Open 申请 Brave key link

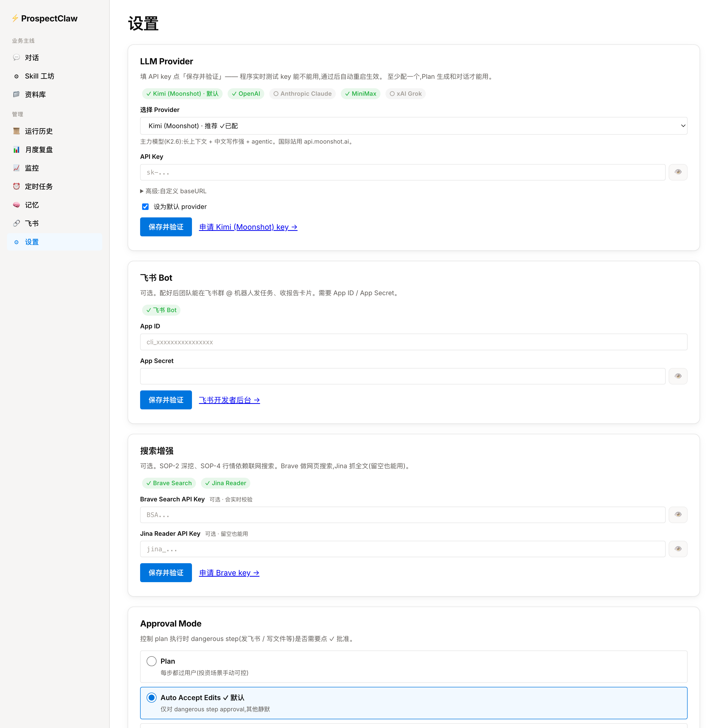click(x=229, y=573)
